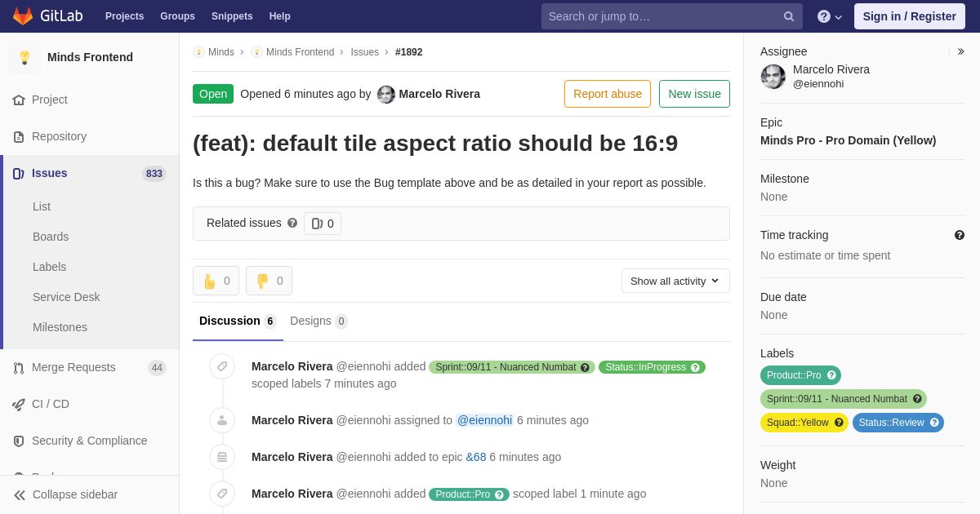Open the help question mark menu

(830, 16)
